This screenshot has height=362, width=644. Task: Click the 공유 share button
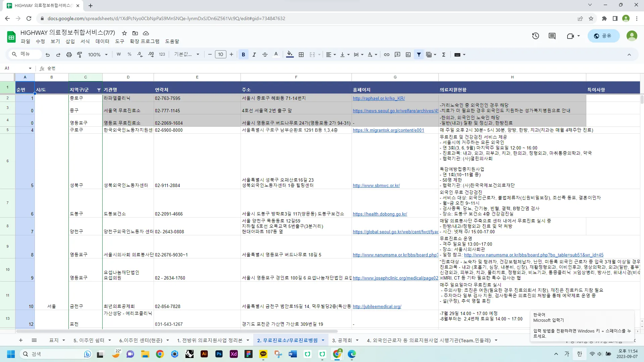pyautogui.click(x=603, y=36)
